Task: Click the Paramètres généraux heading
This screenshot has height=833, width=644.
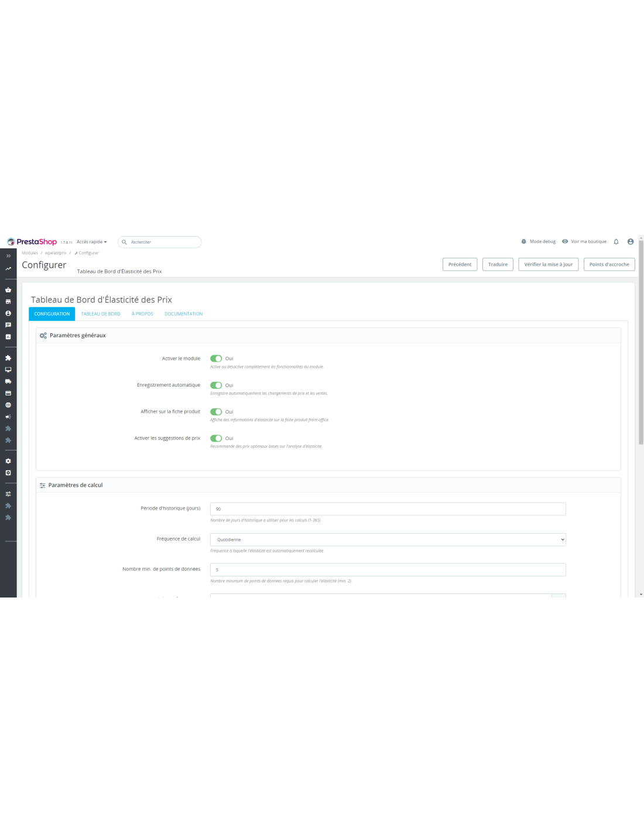Action: click(x=78, y=336)
